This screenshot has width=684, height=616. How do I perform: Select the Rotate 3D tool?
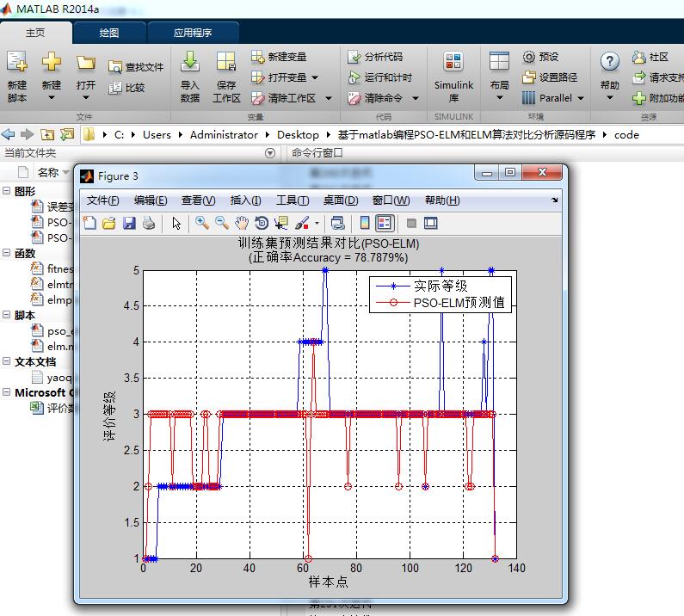tap(262, 223)
